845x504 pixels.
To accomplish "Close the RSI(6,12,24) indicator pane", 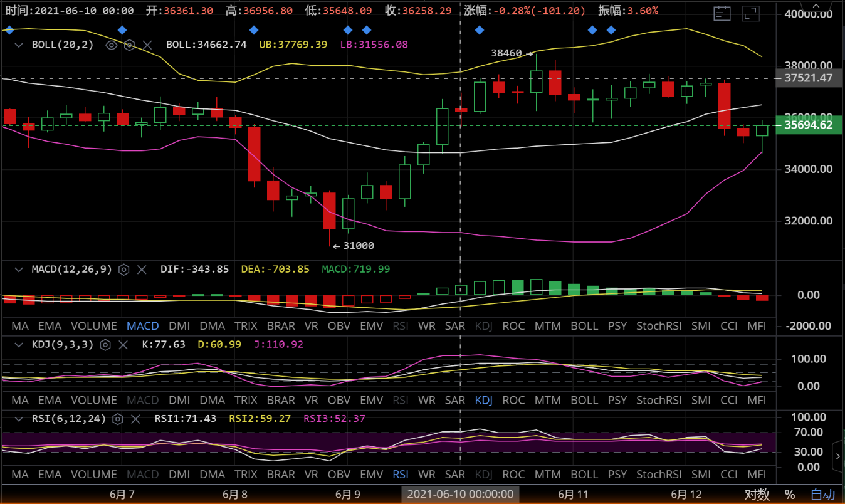I will coord(135,419).
